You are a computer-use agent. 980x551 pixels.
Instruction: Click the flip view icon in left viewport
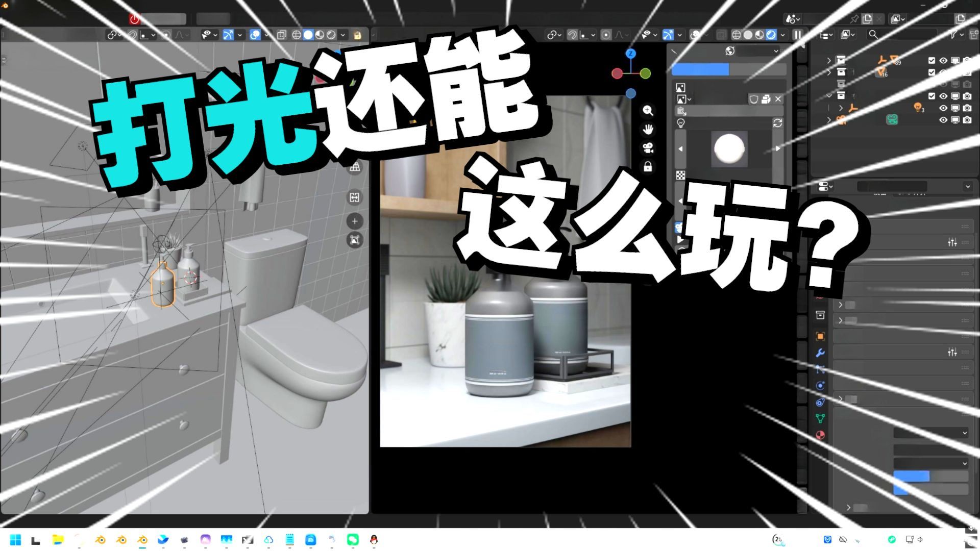[355, 197]
